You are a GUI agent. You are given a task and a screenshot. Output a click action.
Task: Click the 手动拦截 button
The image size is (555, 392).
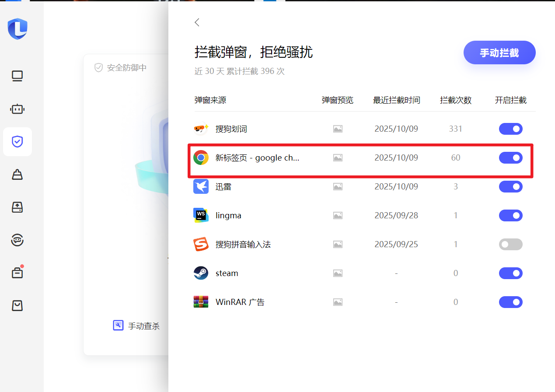pyautogui.click(x=499, y=52)
